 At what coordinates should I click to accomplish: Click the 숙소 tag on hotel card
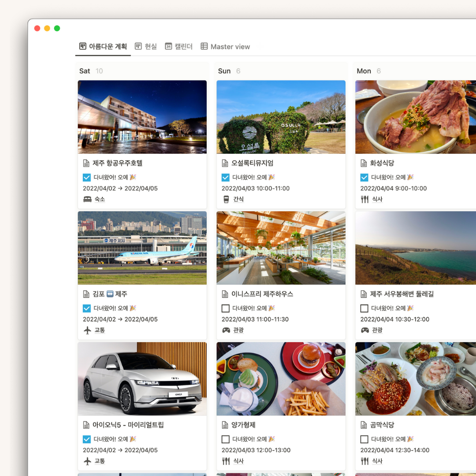click(100, 199)
